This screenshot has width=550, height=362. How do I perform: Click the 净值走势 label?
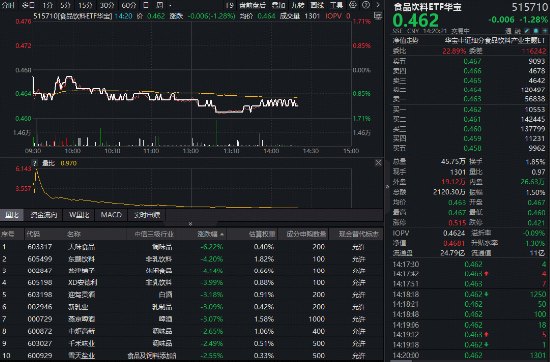tap(405, 41)
